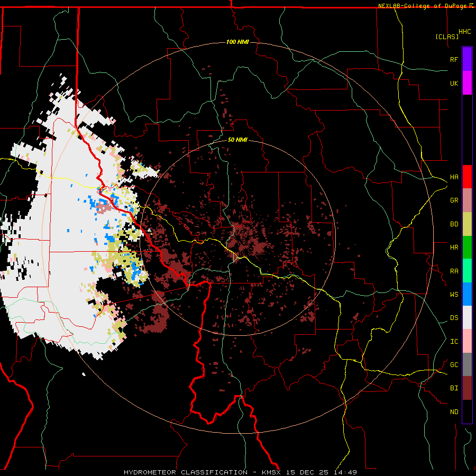This screenshot has width=476, height=476.
Task: Click the HR legend label
Action: tap(454, 248)
